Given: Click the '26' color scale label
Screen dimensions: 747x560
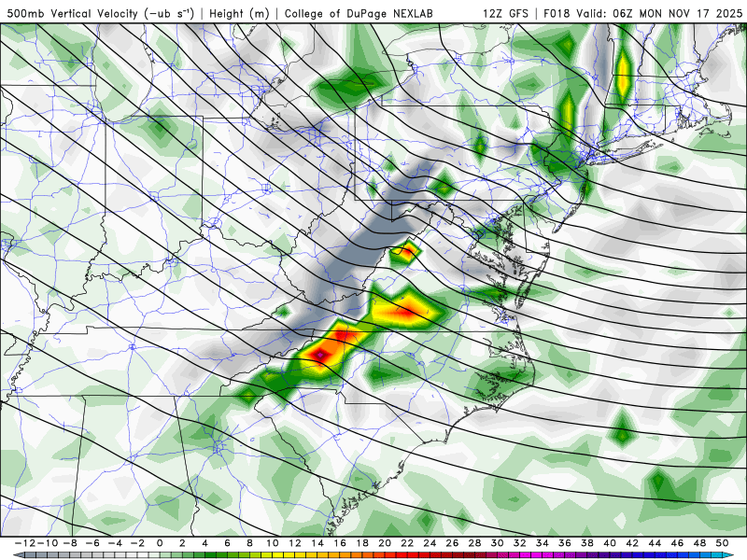Looking at the screenshot, I should coord(452,543).
